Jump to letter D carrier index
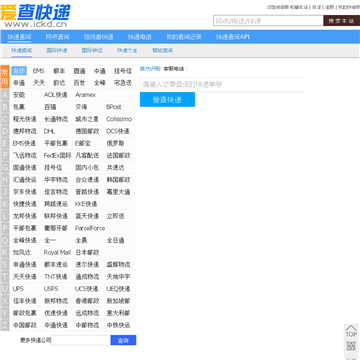Screen dimensions: 360x360 pyautogui.click(x=5, y=131)
